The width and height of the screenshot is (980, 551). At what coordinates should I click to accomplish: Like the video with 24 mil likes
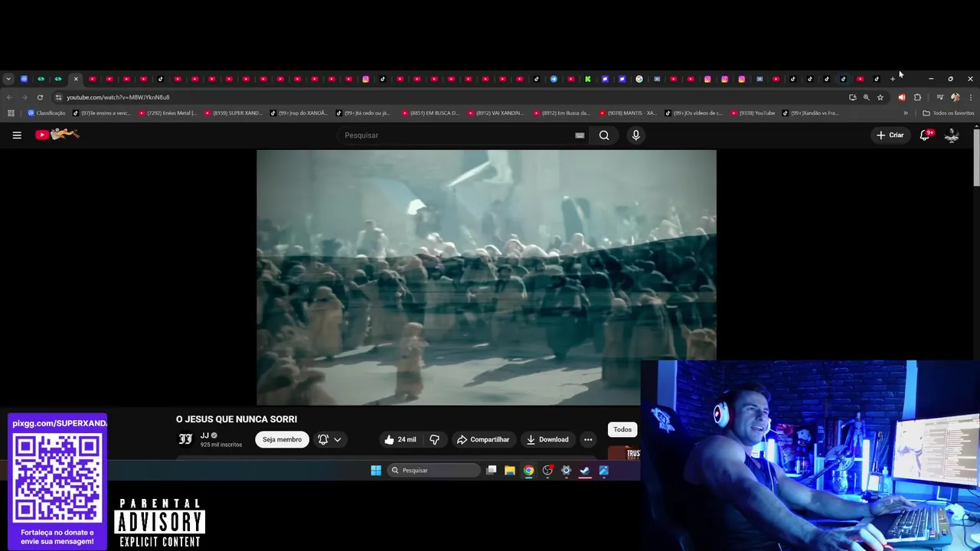400,439
